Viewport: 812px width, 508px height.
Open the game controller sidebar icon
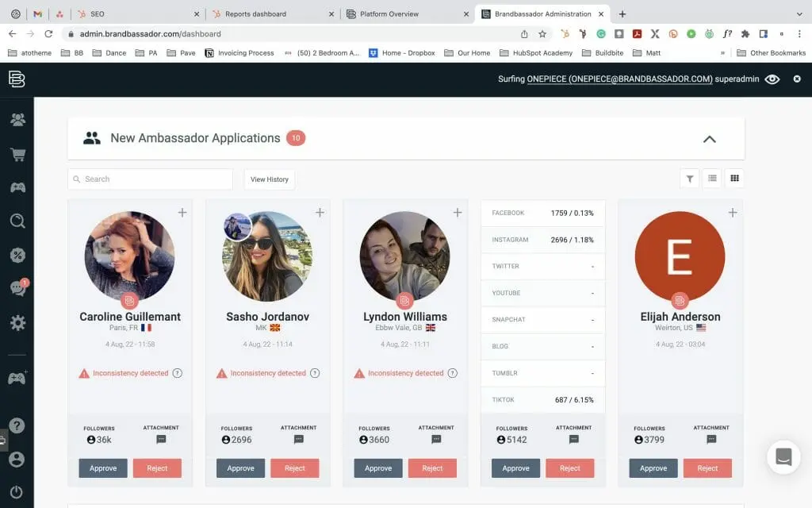pyautogui.click(x=17, y=187)
